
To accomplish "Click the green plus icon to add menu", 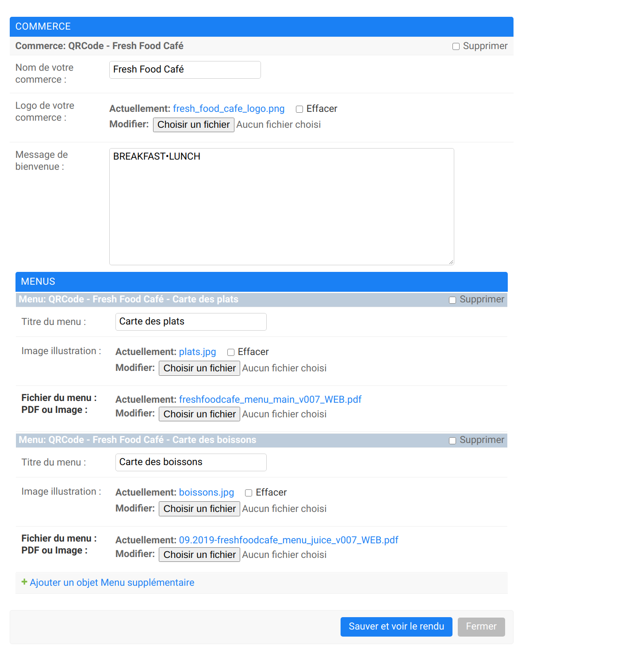I will pyautogui.click(x=24, y=582).
